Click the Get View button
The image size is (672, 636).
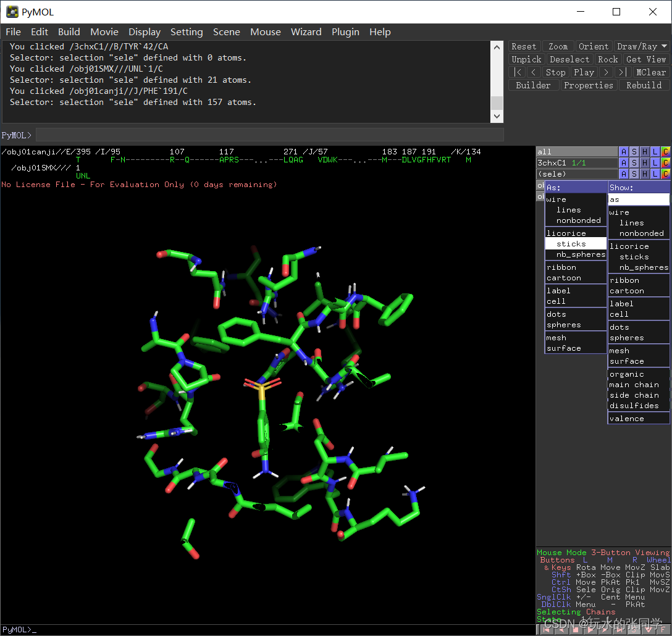click(646, 59)
